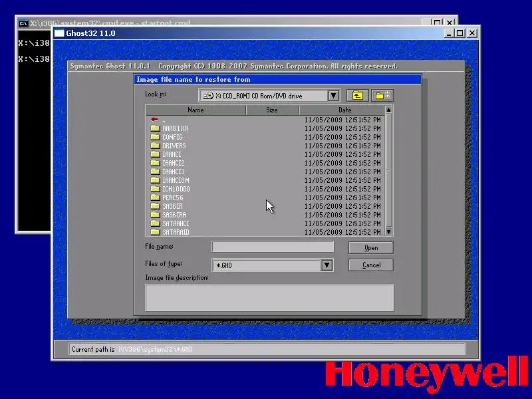Focus the File name input field
The image size is (532, 399).
click(273, 247)
